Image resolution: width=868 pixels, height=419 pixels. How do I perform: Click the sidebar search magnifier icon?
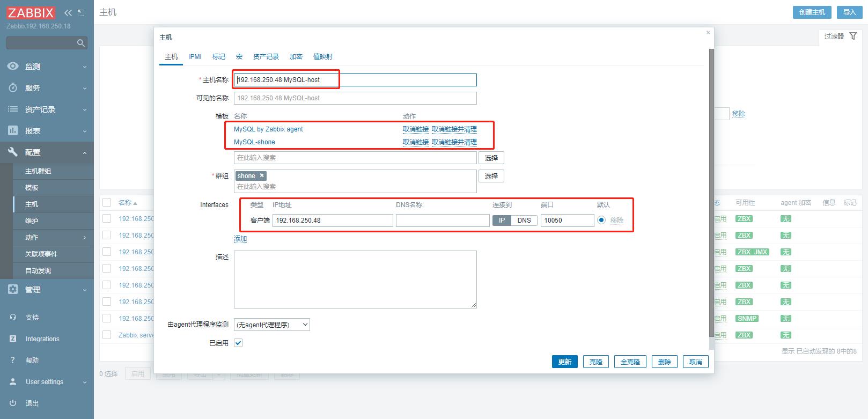[81, 43]
